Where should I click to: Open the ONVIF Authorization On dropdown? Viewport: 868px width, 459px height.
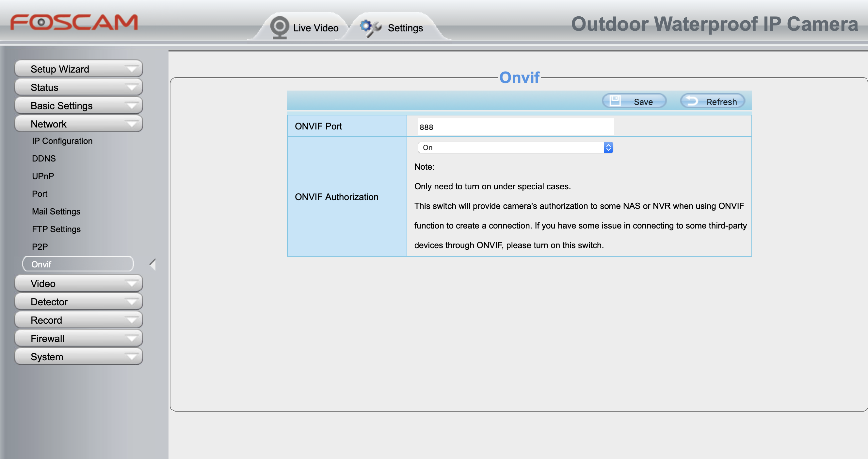click(x=515, y=147)
